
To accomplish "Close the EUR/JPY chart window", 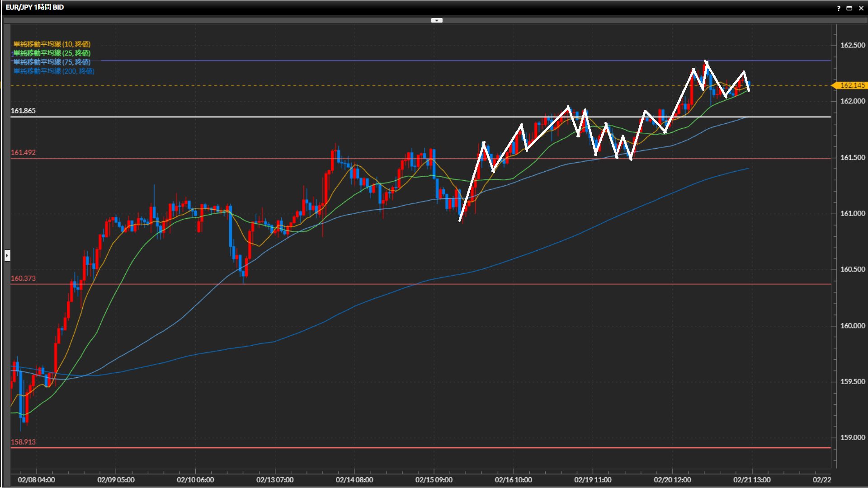I will (860, 8).
